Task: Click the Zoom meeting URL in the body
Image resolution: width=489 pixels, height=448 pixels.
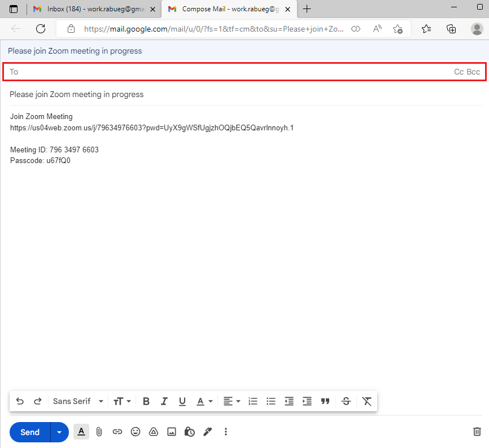Action: pos(152,128)
